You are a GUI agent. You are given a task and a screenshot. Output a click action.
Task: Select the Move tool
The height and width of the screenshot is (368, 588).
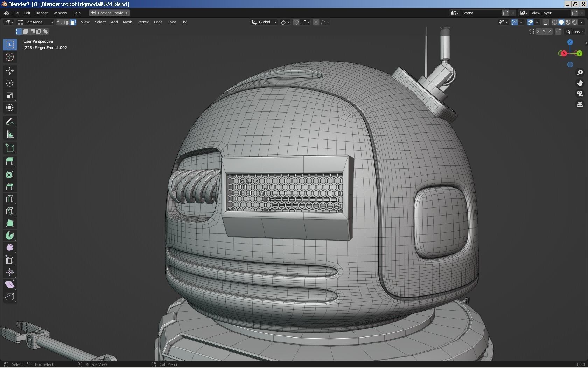pyautogui.click(x=10, y=71)
